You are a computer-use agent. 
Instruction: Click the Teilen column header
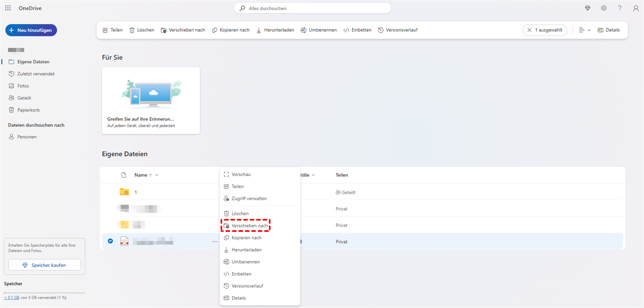click(342, 175)
